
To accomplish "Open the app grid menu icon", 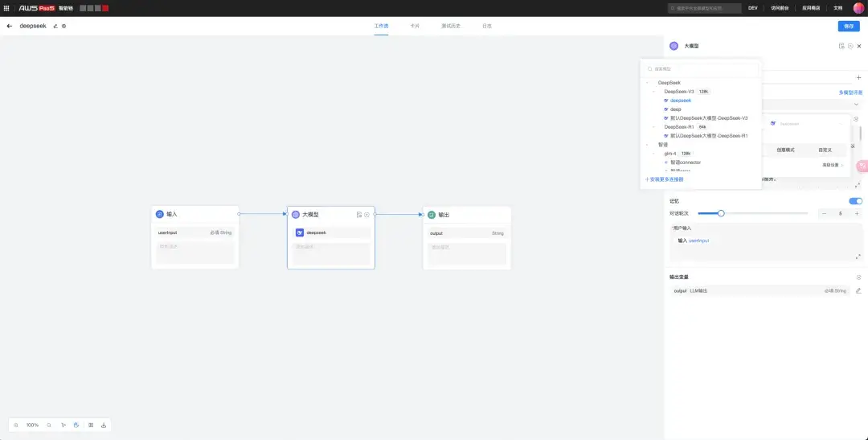I will pos(6,8).
